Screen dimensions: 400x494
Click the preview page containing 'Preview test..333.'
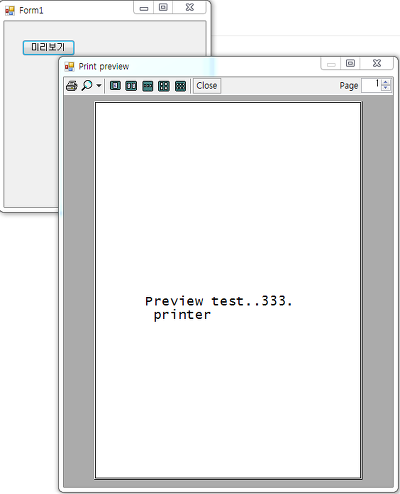point(228,291)
